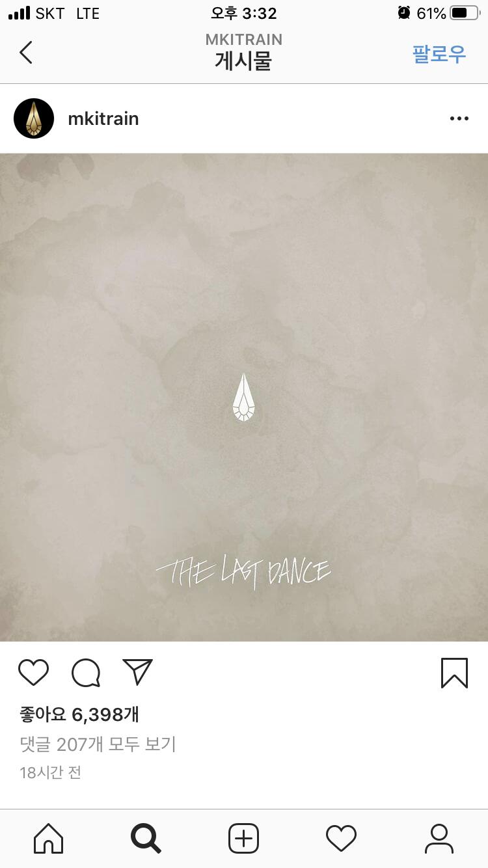Open comments via speech bubble icon
Screen dimensions: 488x868
pos(86,673)
